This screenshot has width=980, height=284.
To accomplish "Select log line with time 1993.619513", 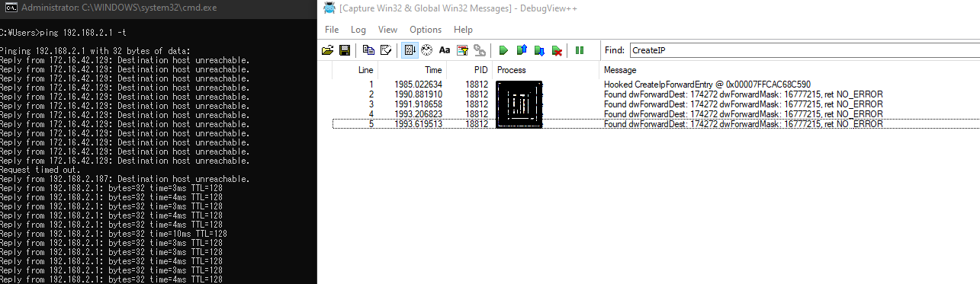I will tap(656, 124).
